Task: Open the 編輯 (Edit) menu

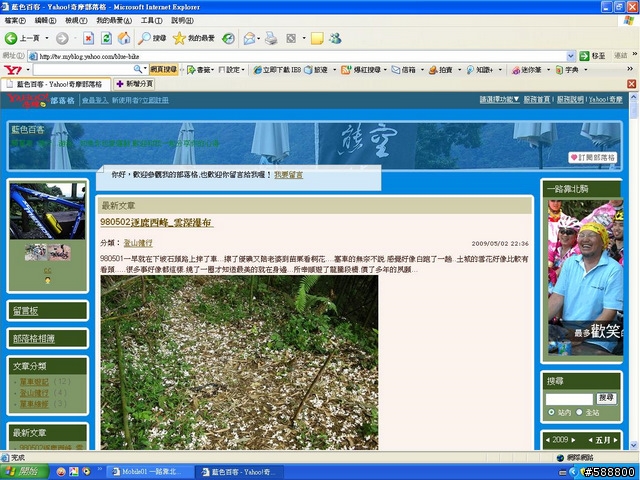Action: click(45, 20)
